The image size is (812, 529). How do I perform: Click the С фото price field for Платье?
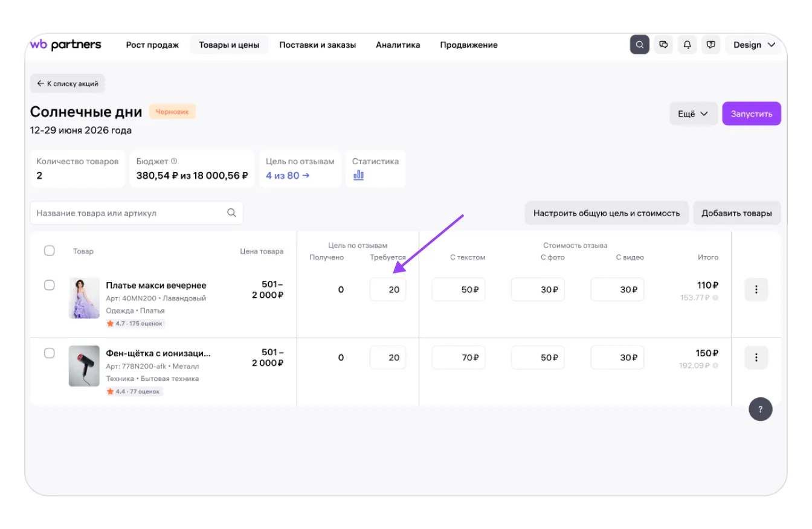coord(538,289)
